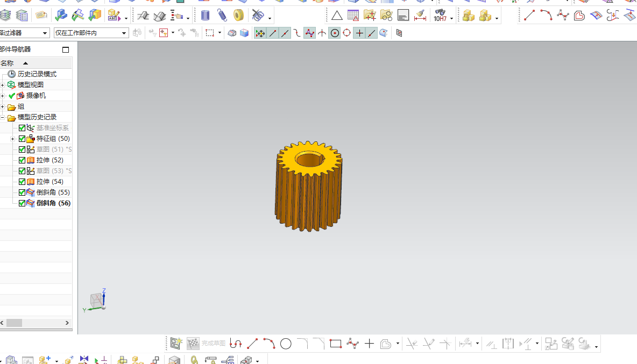Open the table with triangle icon
This screenshot has width=637, height=364.
click(353, 16)
